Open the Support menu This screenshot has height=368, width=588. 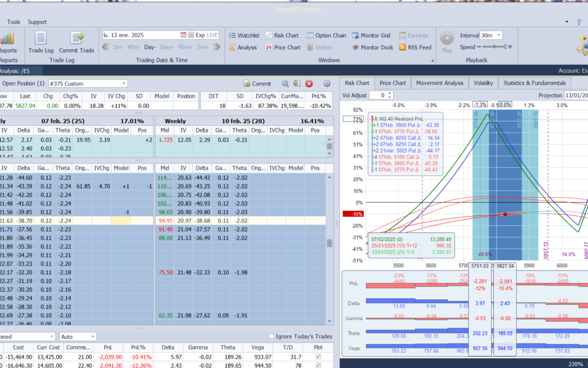point(37,22)
